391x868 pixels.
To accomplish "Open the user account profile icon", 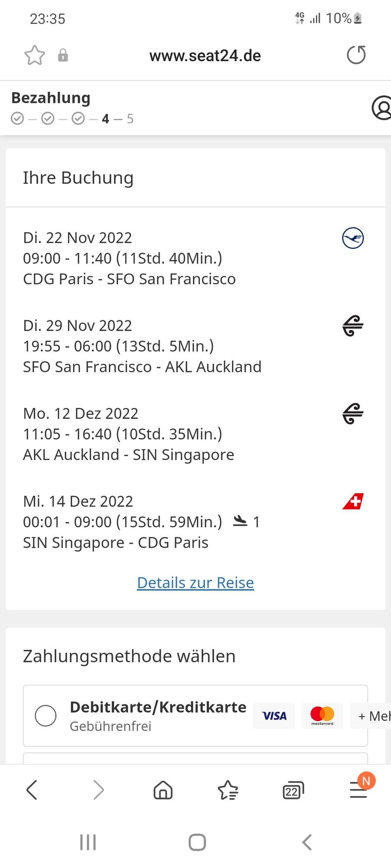I will click(x=382, y=108).
